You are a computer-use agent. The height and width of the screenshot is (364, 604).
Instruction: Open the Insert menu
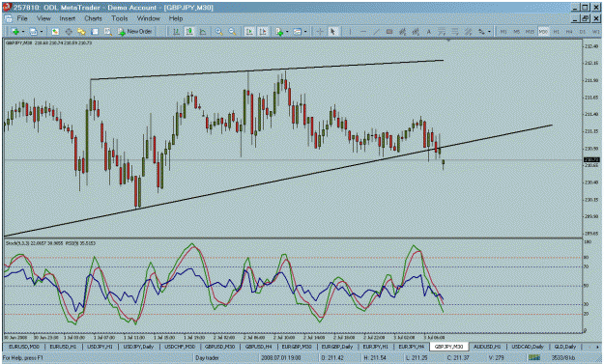coord(67,18)
